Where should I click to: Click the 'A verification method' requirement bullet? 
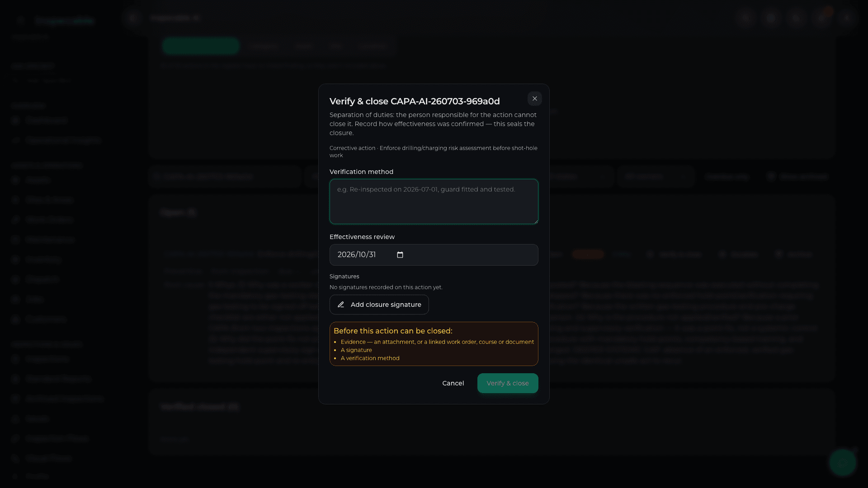pos(370,358)
